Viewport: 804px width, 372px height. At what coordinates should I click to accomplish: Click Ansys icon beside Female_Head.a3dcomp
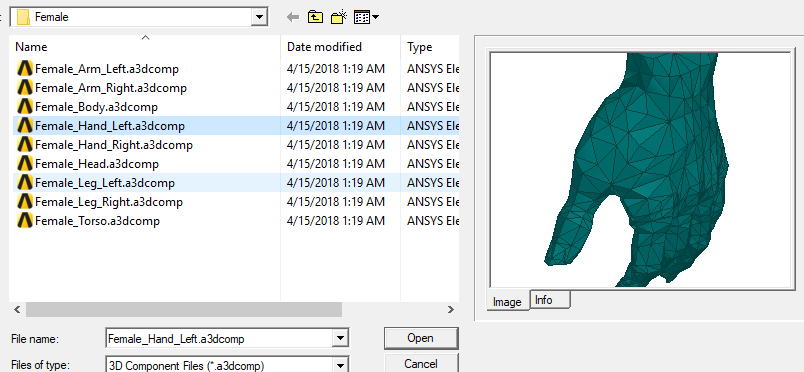pos(25,164)
